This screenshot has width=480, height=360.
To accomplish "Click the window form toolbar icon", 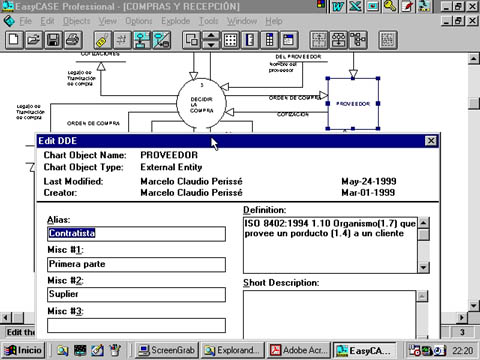I will click(x=289, y=40).
